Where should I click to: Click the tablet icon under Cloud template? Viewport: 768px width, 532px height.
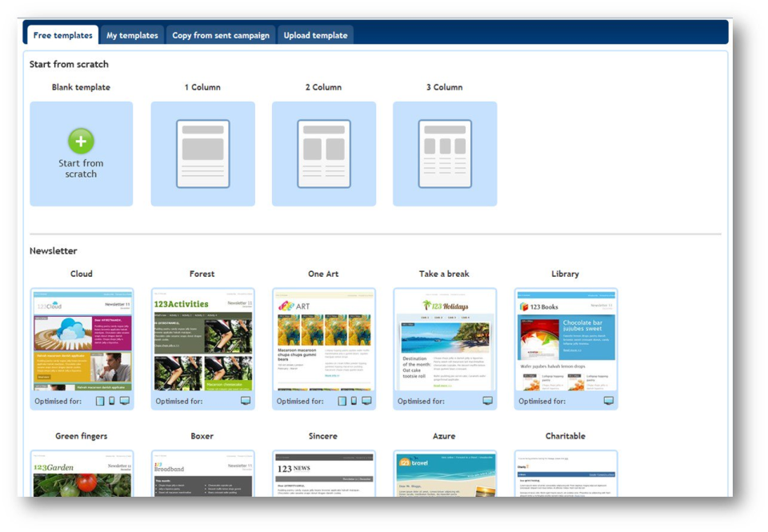pos(100,402)
